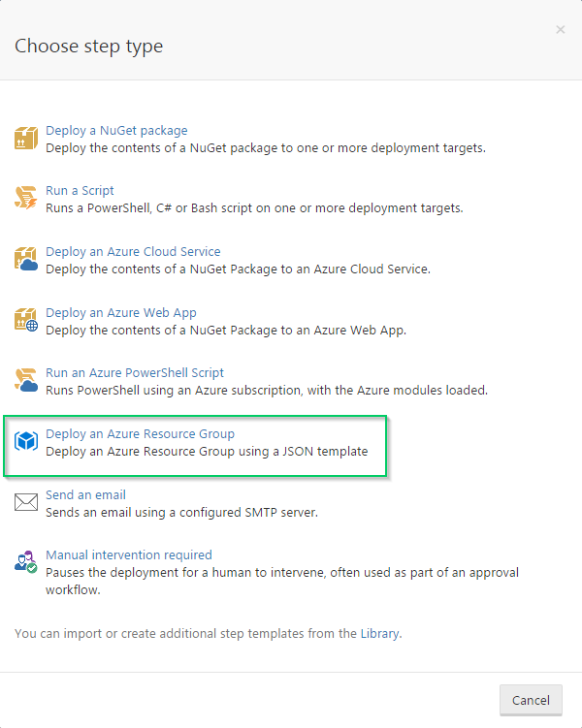Click the Manual intervention people icon
Image resolution: width=582 pixels, height=728 pixels.
coord(26,562)
